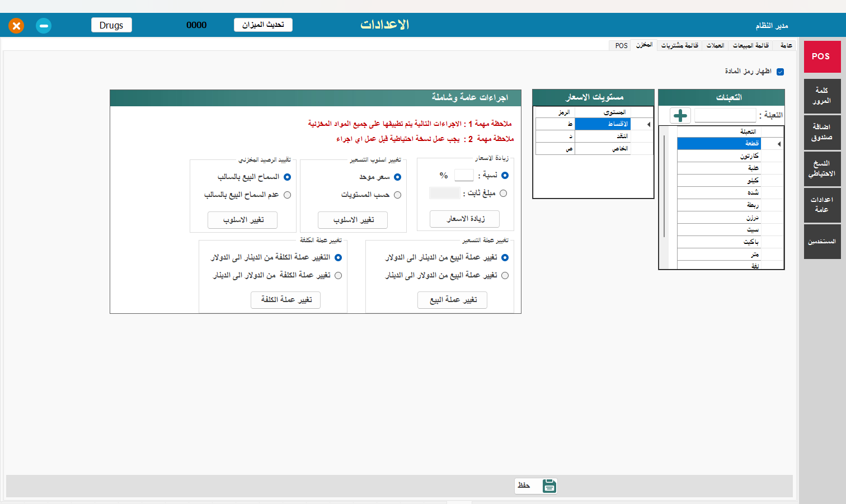This screenshot has height=504, width=846.
Task: Click زيادة الاسعار increase prices button
Action: 464,219
